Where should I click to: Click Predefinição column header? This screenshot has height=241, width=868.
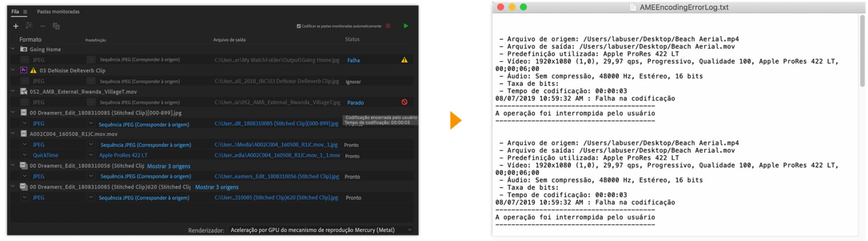pyautogui.click(x=95, y=40)
